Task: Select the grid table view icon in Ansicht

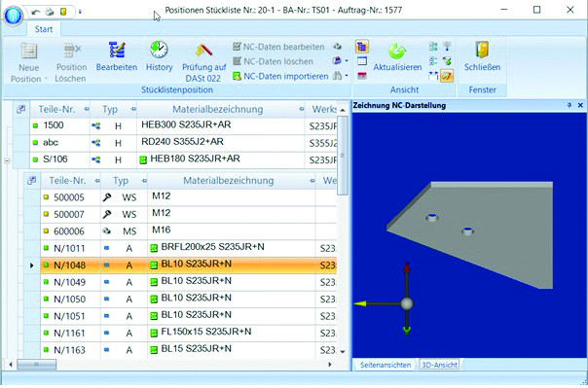Action: 362,61
